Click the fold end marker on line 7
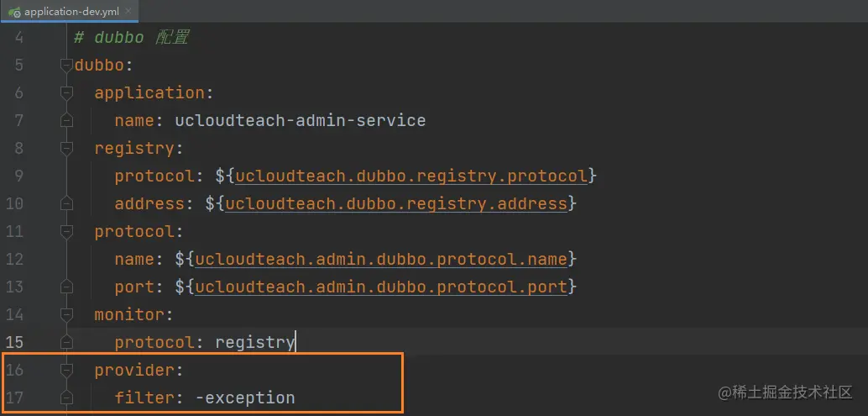The height and width of the screenshot is (416, 868). [67, 120]
